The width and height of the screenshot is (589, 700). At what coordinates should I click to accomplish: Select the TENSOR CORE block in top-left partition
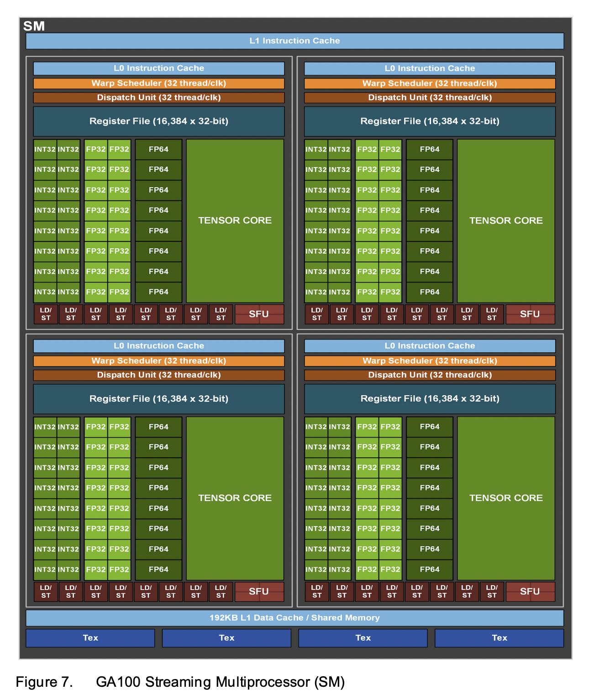pyautogui.click(x=235, y=221)
